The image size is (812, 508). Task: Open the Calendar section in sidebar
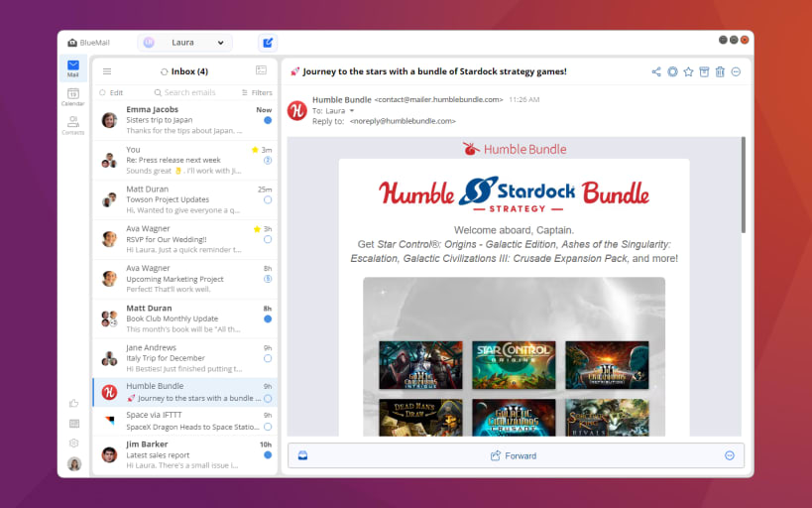click(x=73, y=97)
